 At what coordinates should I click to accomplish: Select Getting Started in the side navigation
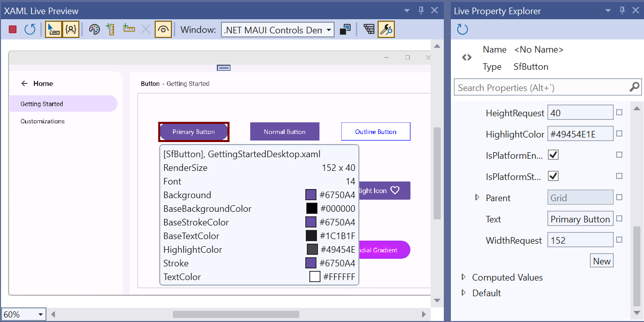[42, 104]
